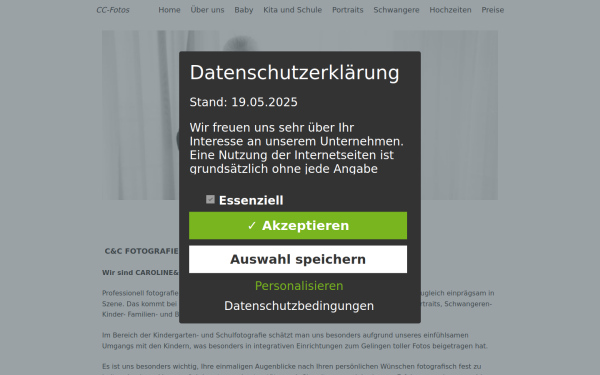Click the C&C FOTOGRAFIE heading
This screenshot has height=375, width=600.
click(141, 251)
